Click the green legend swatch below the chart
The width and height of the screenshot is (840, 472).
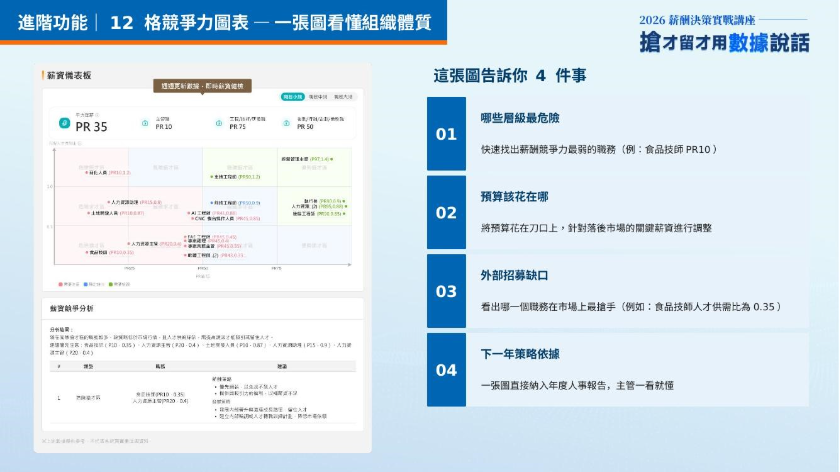point(111,284)
